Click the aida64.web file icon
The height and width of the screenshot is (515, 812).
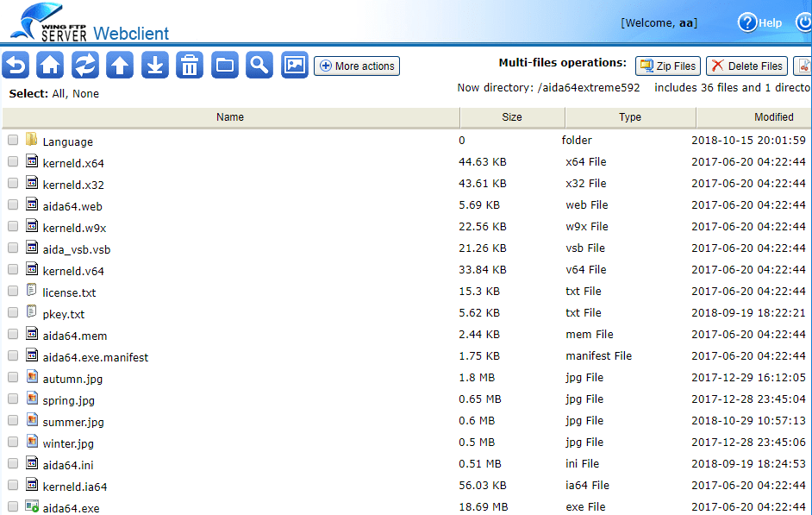pyautogui.click(x=32, y=204)
